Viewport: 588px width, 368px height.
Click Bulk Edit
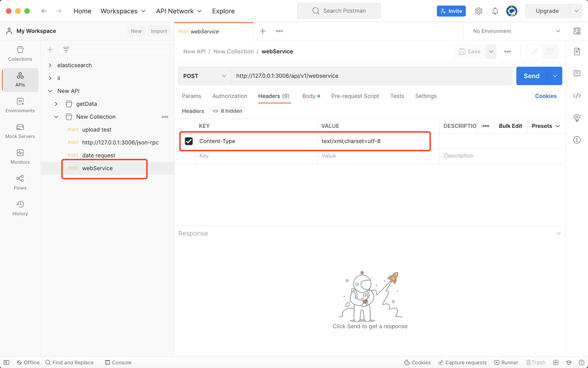coord(510,126)
